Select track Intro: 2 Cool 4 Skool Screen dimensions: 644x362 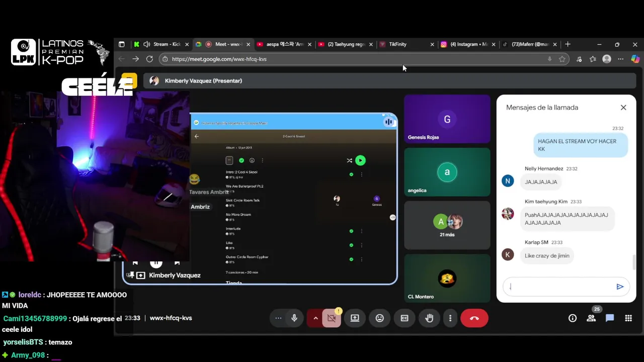coord(242,172)
